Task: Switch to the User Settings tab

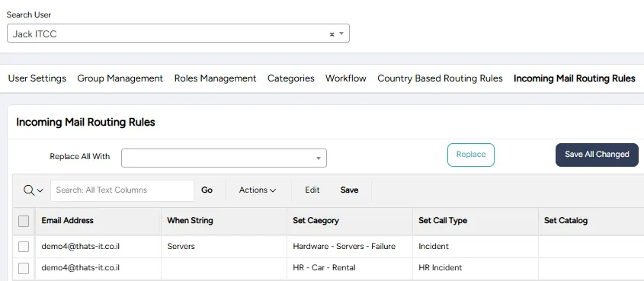Action: pyautogui.click(x=37, y=78)
